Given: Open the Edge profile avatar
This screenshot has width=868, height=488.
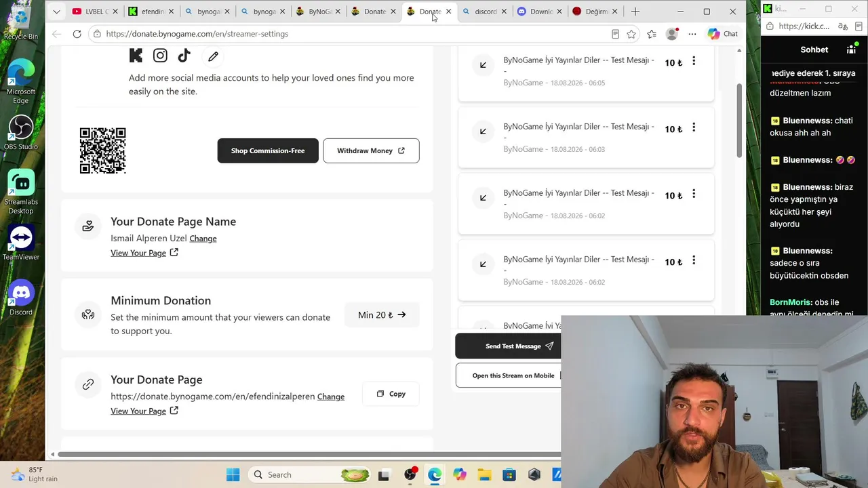Looking at the screenshot, I should (672, 34).
